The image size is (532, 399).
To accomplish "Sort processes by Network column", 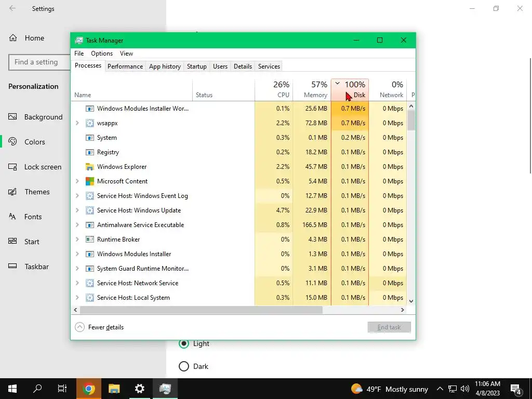I will 388,90.
